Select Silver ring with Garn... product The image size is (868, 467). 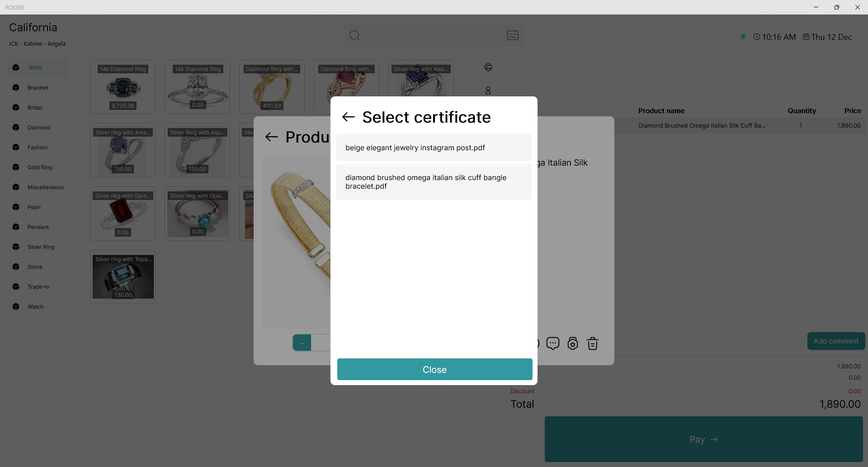coord(123,214)
